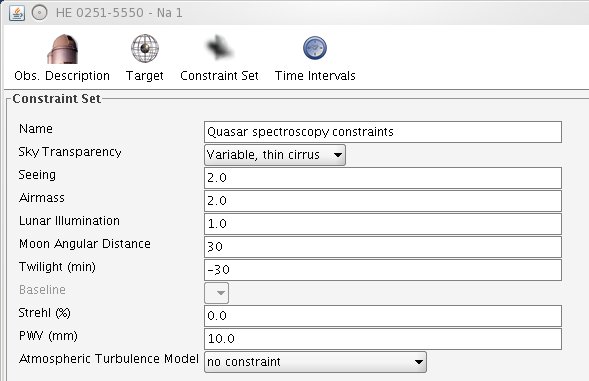
Task: Click the Airmass value field
Action: pos(383,201)
